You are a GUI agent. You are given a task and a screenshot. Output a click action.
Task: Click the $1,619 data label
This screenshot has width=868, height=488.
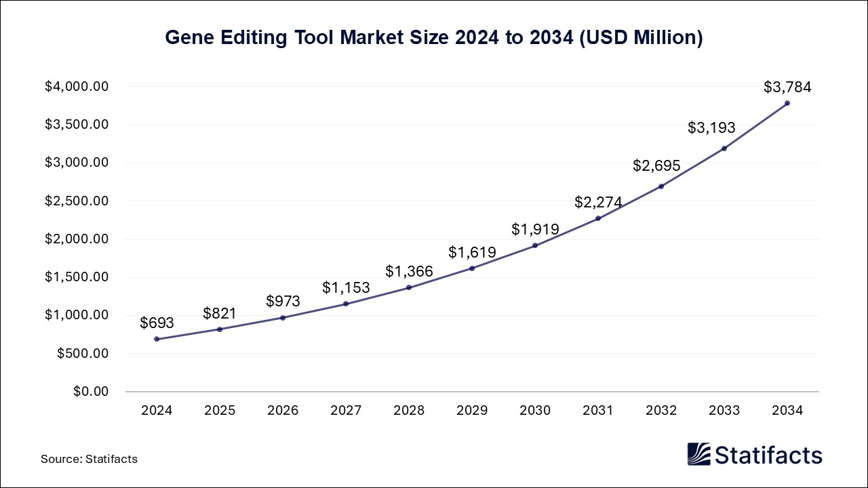[472, 252]
